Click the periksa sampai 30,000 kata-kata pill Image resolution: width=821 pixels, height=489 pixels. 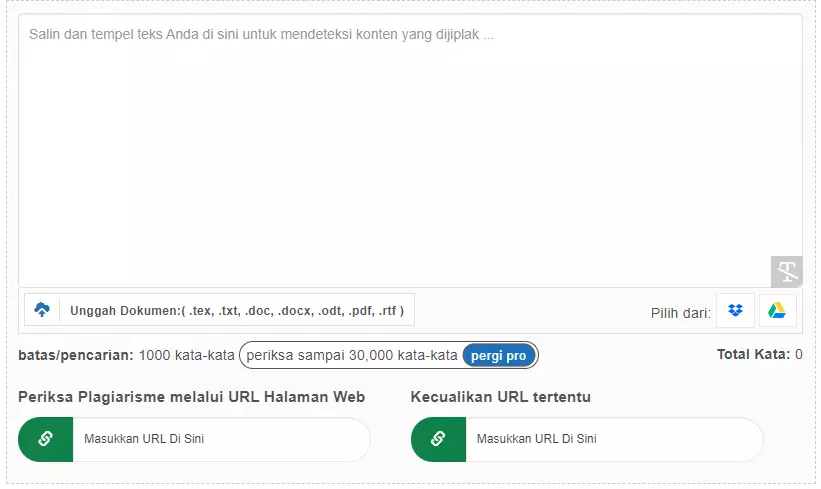tap(352, 355)
